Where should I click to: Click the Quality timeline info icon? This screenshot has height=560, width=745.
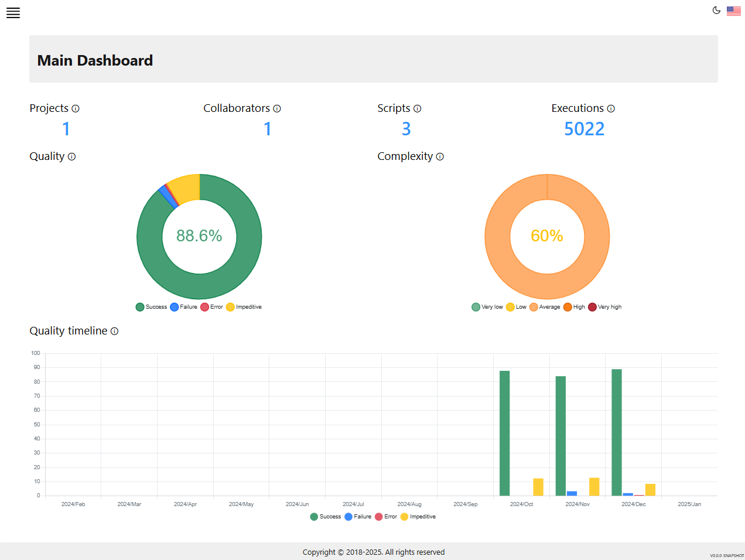pos(114,331)
